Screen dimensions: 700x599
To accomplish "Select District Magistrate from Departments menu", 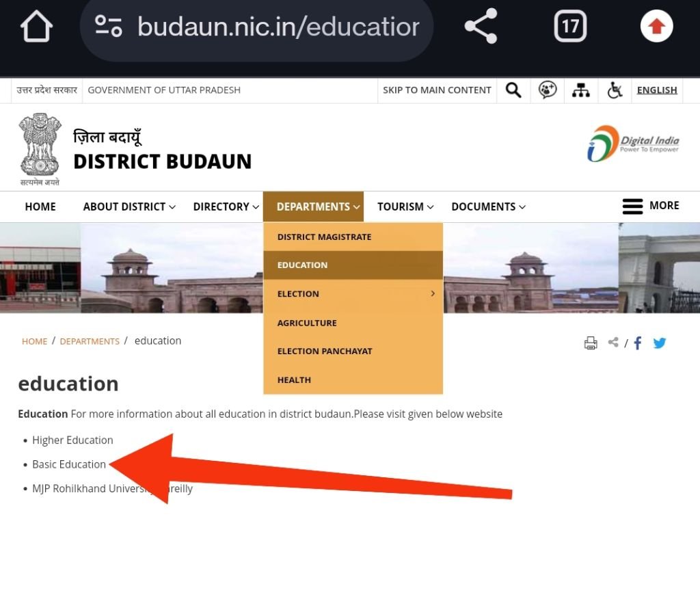I will [324, 237].
